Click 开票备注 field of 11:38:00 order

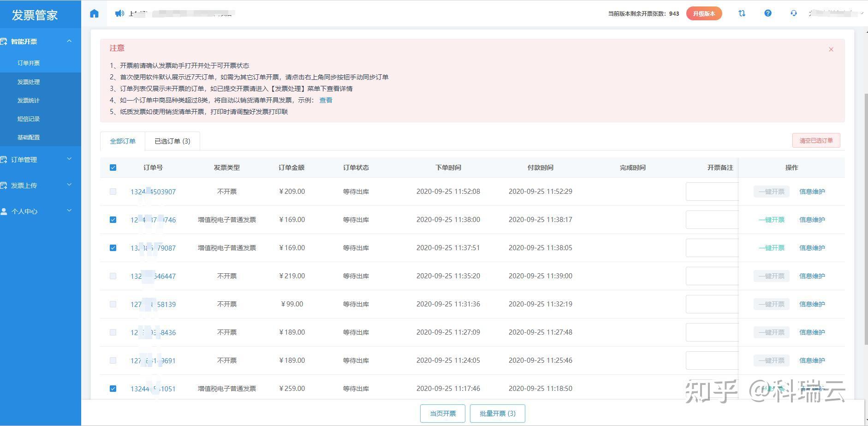click(x=712, y=220)
